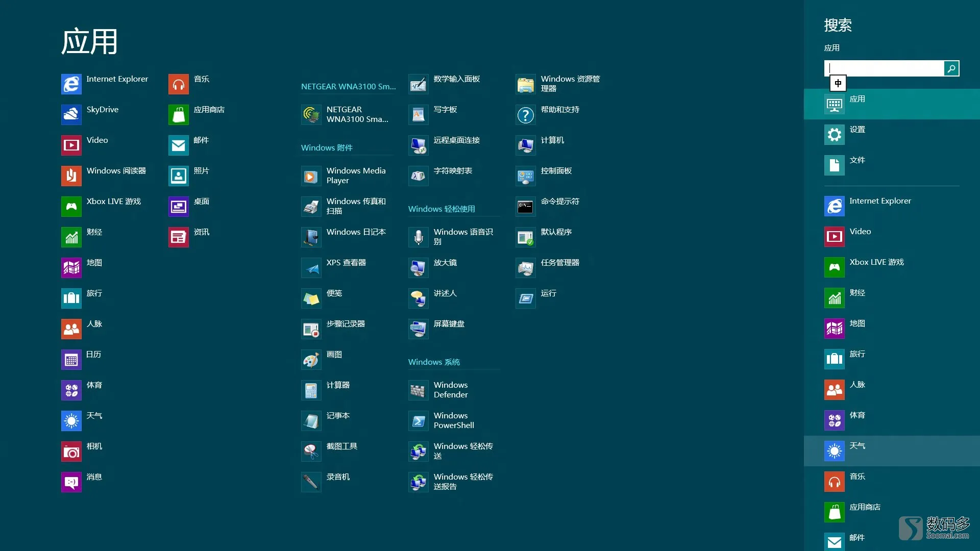Open the 帮助和支持 help icon

pos(526,115)
